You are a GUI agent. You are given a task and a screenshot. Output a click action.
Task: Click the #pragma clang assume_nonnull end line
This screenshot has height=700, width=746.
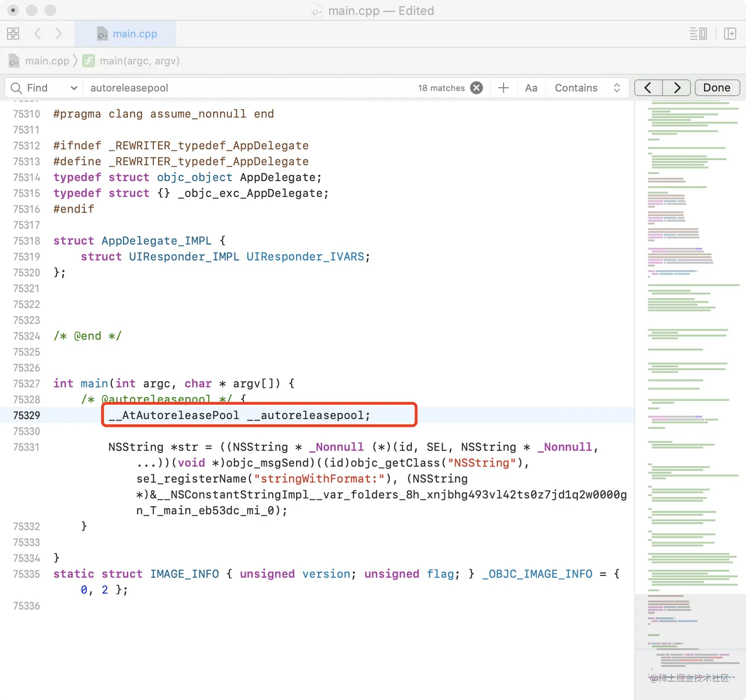[x=164, y=114]
